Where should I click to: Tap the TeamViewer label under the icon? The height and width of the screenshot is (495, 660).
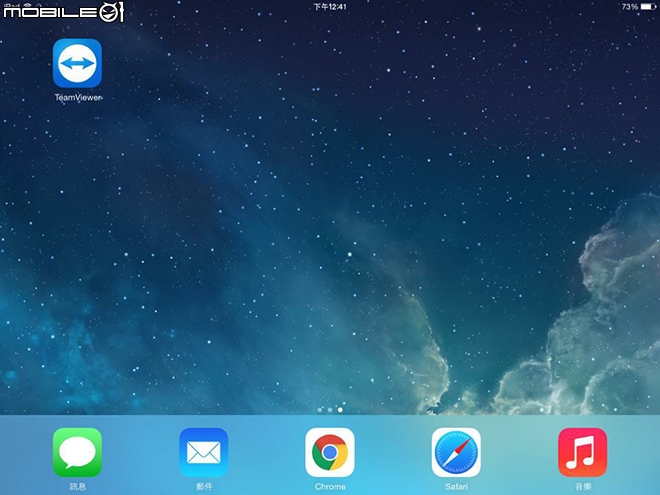tap(78, 97)
